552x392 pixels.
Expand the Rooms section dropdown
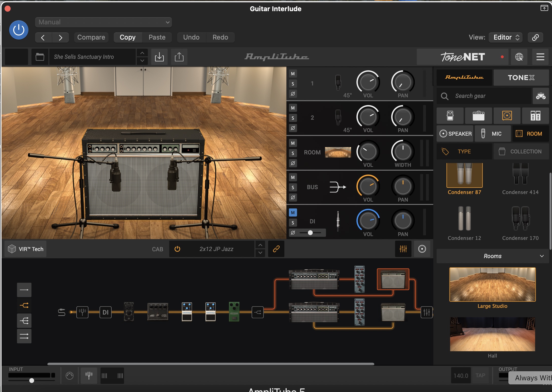coord(493,256)
